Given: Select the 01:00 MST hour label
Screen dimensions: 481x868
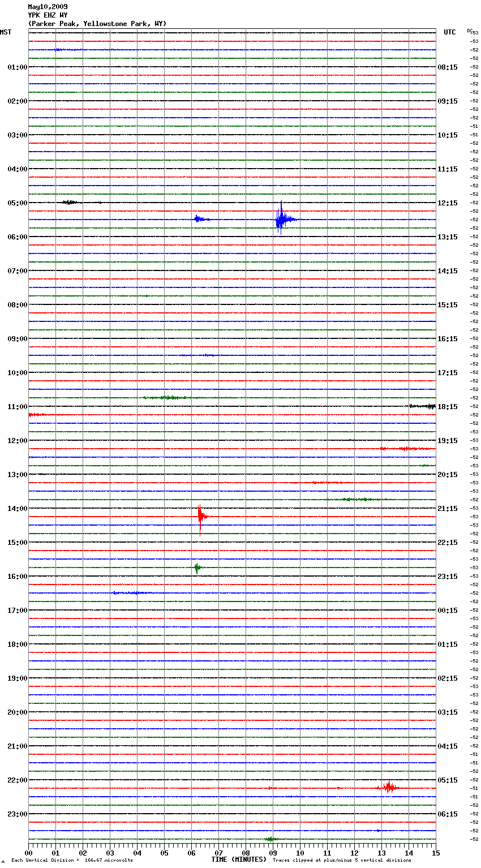Looking at the screenshot, I should coord(18,67).
